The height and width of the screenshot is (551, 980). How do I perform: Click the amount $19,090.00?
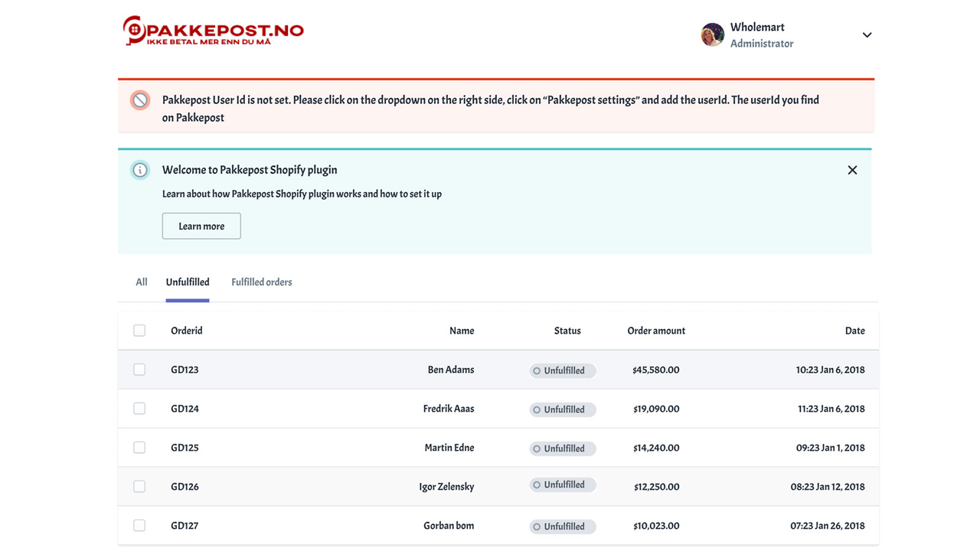coord(656,409)
